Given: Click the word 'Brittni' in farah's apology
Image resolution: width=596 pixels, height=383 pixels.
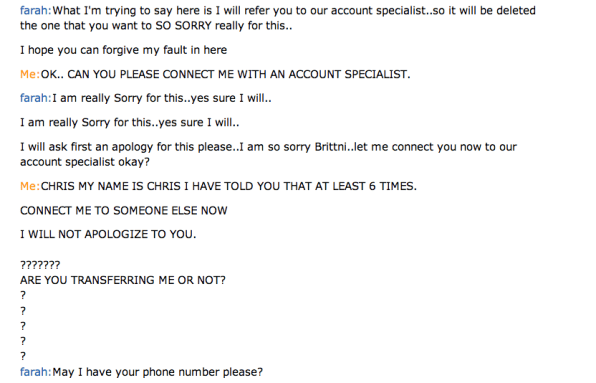Looking at the screenshot, I should (330, 147).
